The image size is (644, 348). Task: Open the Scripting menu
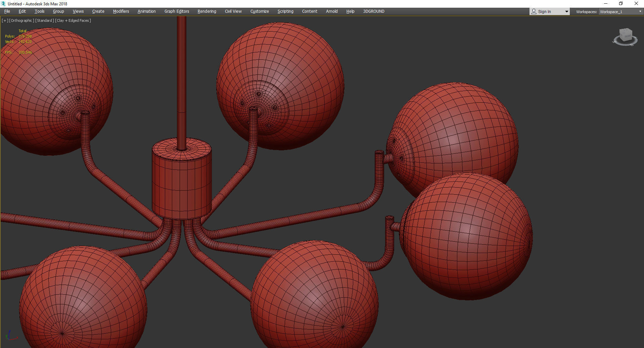285,11
